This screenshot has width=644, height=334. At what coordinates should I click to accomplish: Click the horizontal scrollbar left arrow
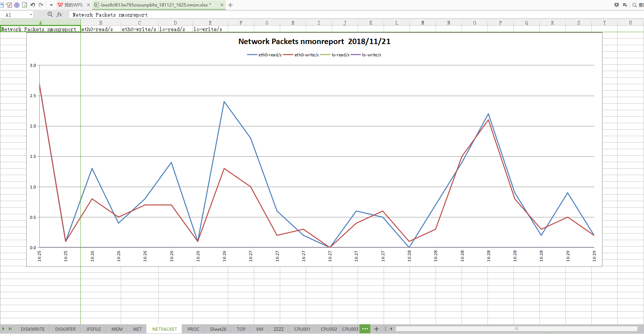point(391,329)
